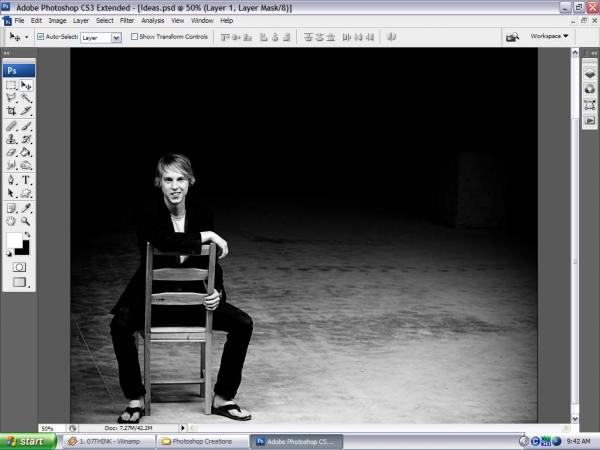The image size is (600, 450).
Task: Open the Layers panel icon in dock
Action: (590, 73)
